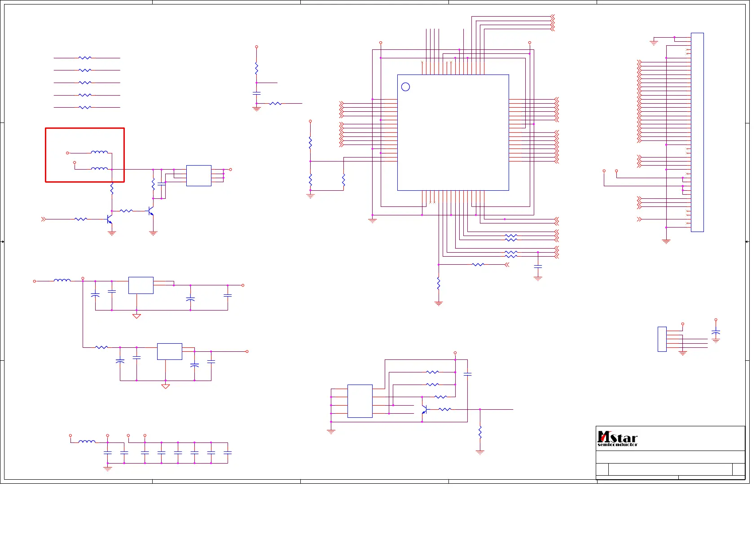Screen dimensions: 756x534
Task: Select the transistor beside the bottom-center IC
Action: pyautogui.click(x=424, y=409)
